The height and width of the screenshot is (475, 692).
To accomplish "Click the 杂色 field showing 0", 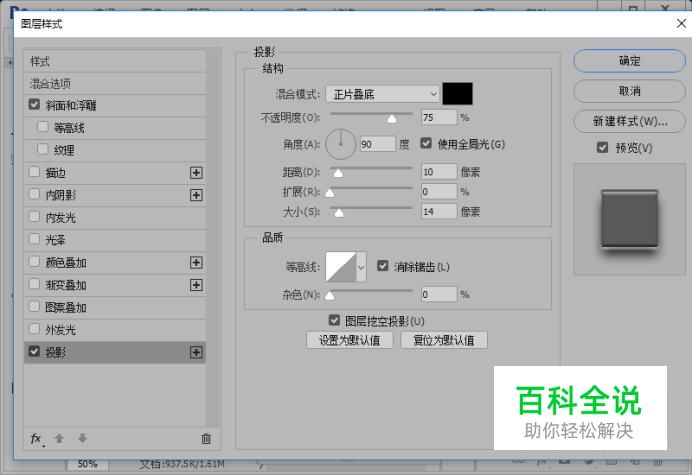I will (439, 294).
